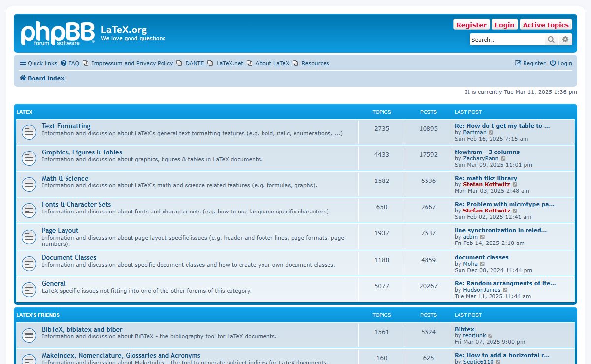View latest post icon next to HudsonJames
The image size is (591, 364).
coord(505,290)
